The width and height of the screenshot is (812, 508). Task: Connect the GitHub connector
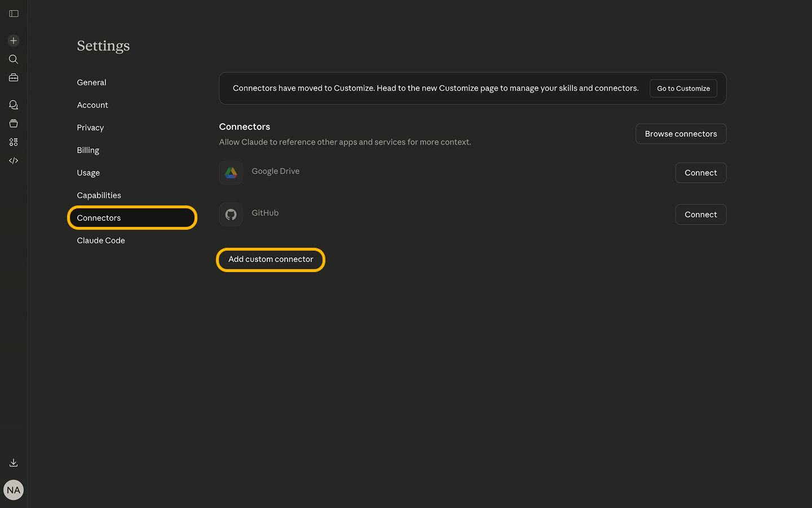coord(700,214)
